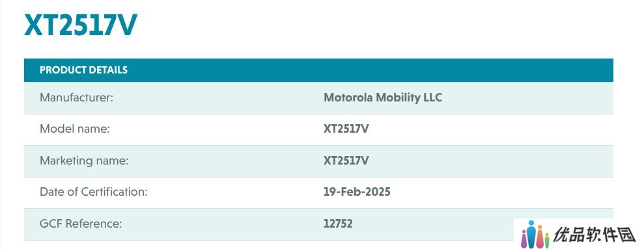This screenshot has height=251, width=644.
Task: Click the Marketing name table row
Action: (x=318, y=161)
